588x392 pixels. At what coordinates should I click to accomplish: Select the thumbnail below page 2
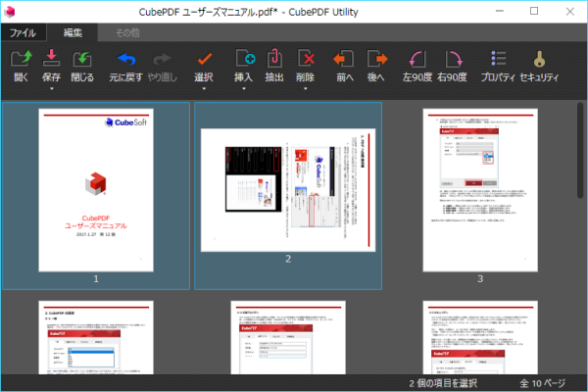click(x=288, y=337)
